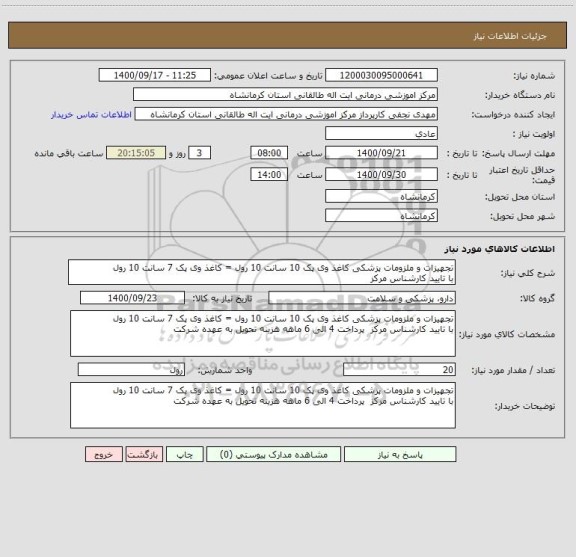The width and height of the screenshot is (576, 557).
Task: Click the مشخصات کالای مورد نیاز text area
Action: [263, 334]
